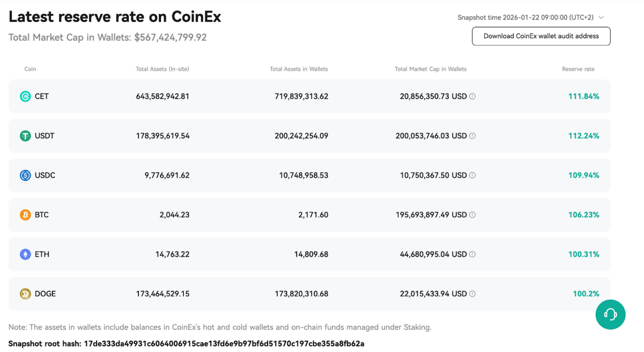Click the snapshot time chevron arrow
Image resolution: width=644 pixels, height=352 pixels.
click(x=601, y=18)
